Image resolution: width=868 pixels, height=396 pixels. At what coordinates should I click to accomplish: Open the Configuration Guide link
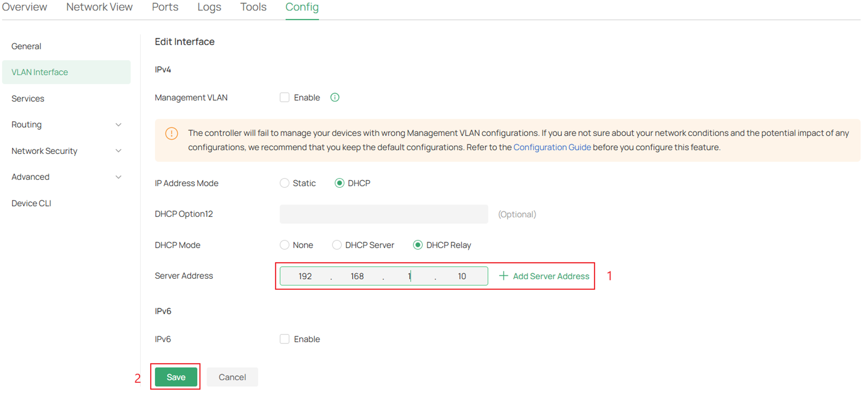(x=552, y=147)
